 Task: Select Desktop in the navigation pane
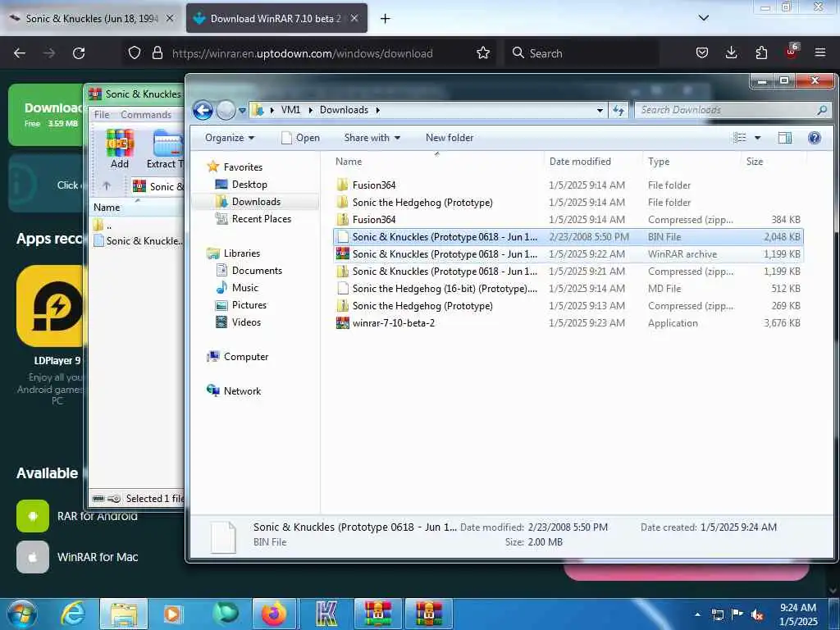[249, 185]
